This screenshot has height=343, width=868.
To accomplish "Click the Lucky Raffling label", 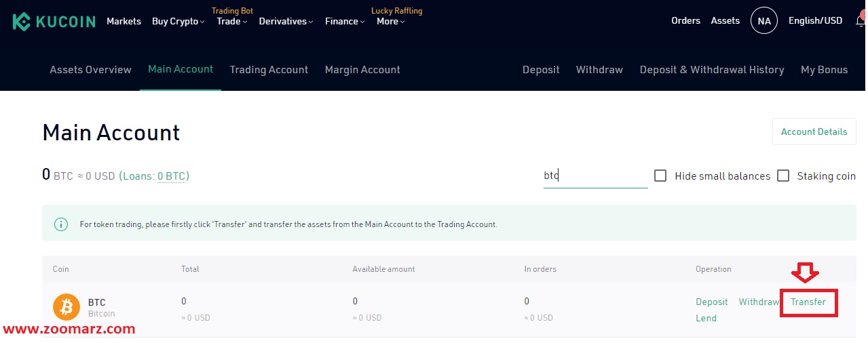I will 397,11.
